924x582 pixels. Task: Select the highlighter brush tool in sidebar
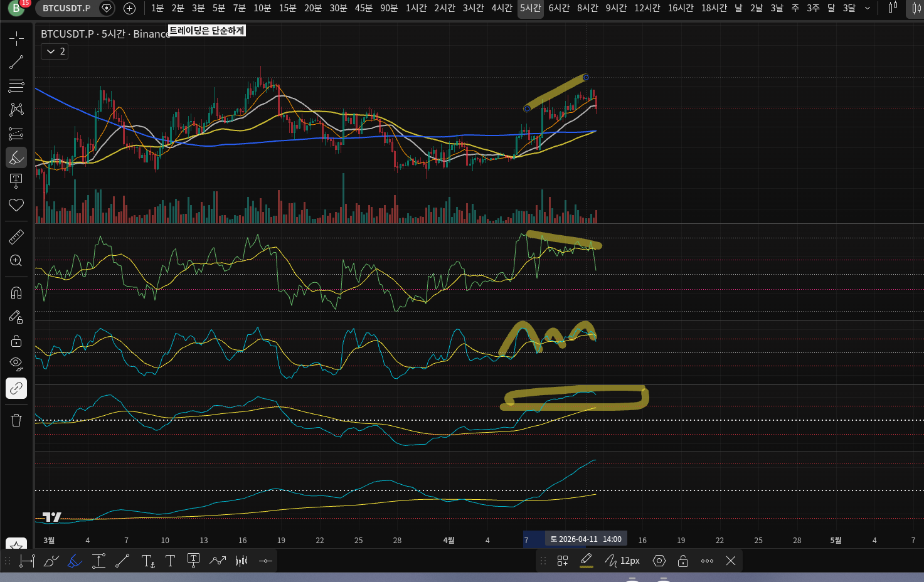pos(16,157)
